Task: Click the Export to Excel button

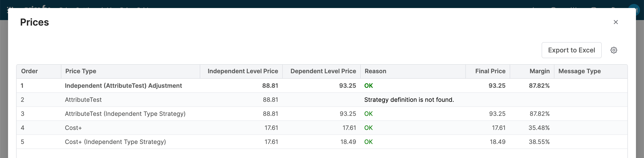Action: (x=571, y=50)
